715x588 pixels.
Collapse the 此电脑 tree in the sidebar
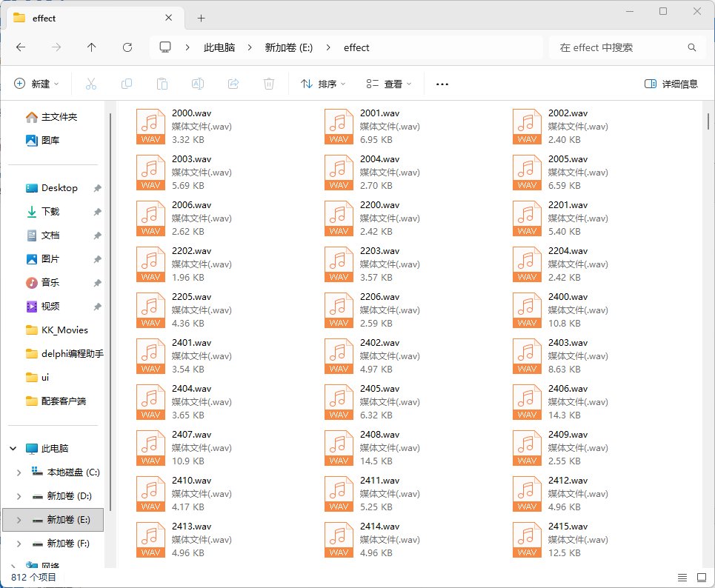(13, 448)
